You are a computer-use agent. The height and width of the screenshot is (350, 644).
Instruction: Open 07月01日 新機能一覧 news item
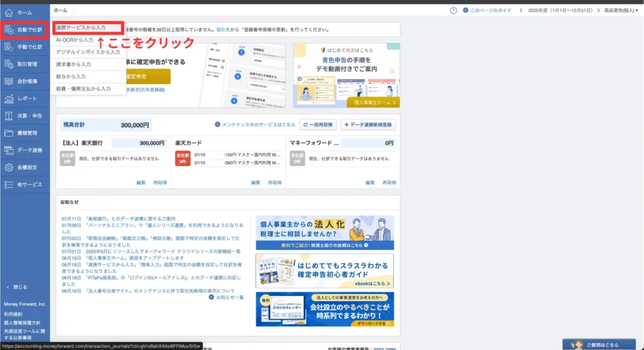click(151, 251)
